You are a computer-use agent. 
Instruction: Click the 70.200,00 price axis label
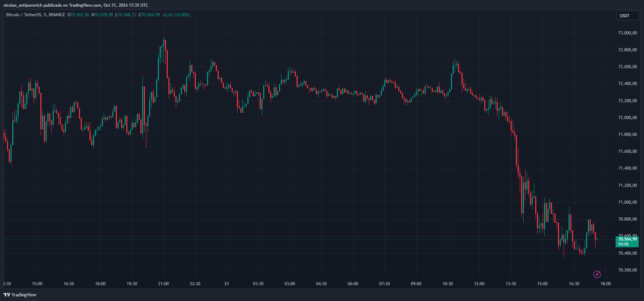628,270
